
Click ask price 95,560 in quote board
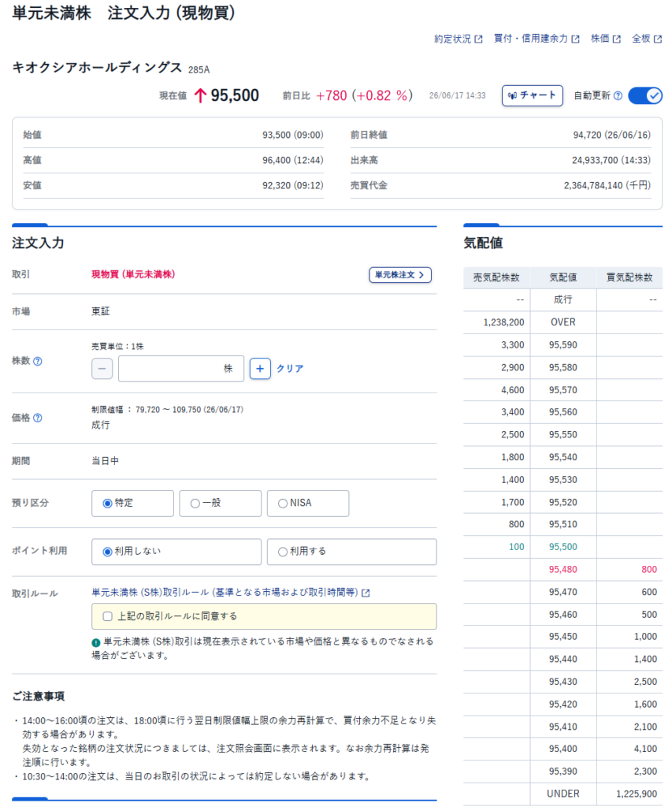click(x=563, y=412)
